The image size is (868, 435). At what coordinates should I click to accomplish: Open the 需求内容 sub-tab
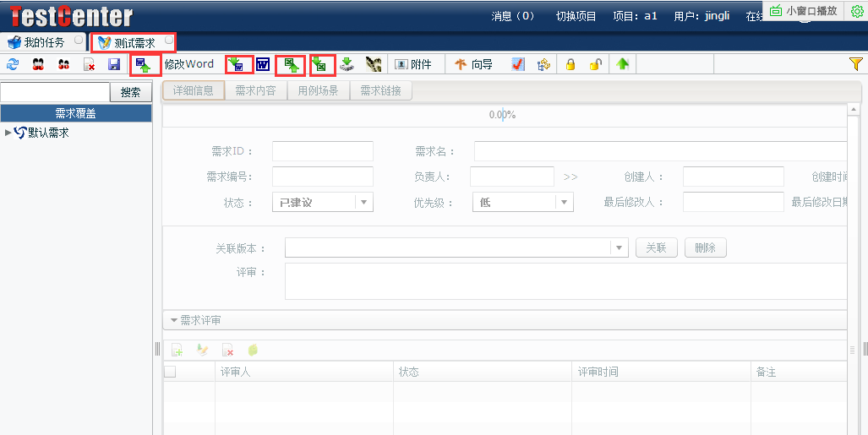(256, 90)
